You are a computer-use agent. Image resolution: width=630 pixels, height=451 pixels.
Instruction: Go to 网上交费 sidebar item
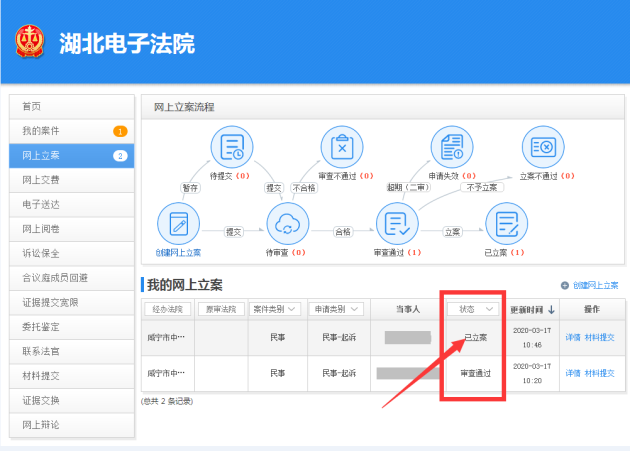point(71,180)
